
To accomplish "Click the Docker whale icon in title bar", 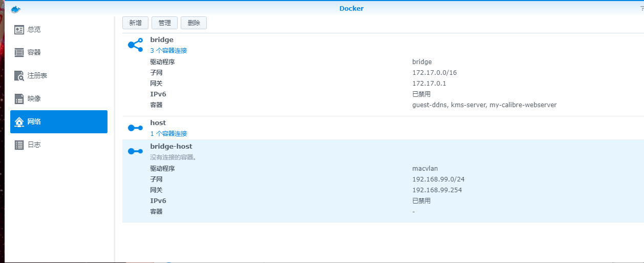I will pos(16,9).
